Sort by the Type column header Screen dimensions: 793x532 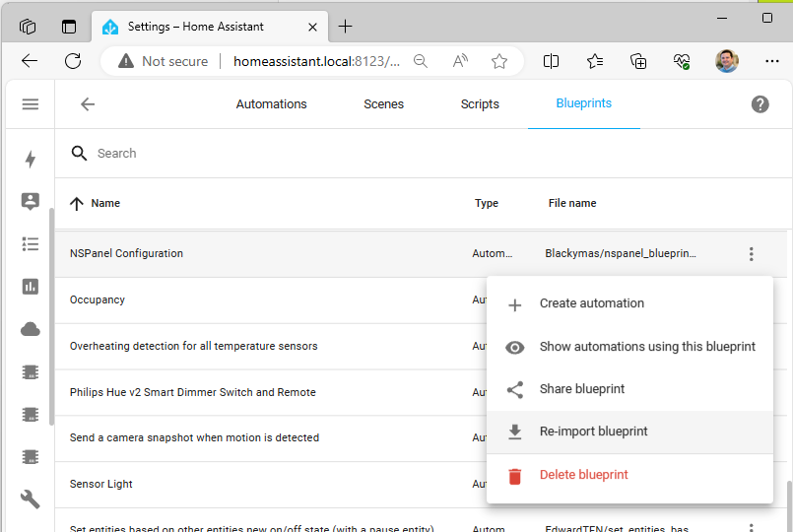click(487, 204)
